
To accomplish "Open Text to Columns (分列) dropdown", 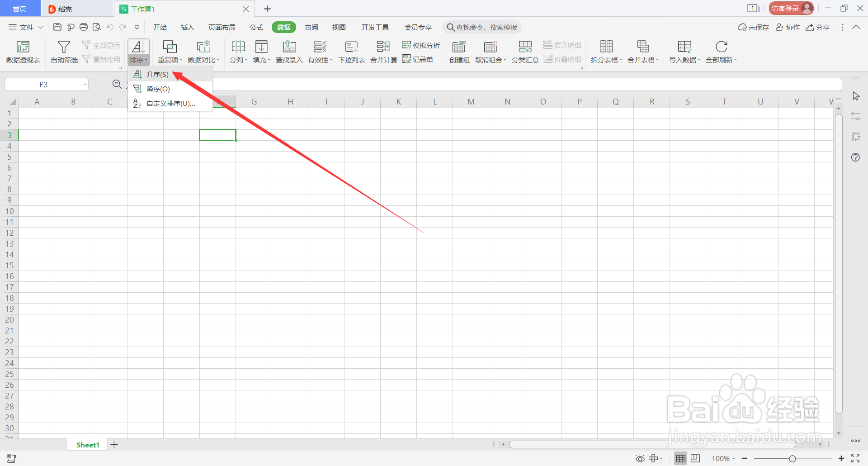I will click(238, 52).
